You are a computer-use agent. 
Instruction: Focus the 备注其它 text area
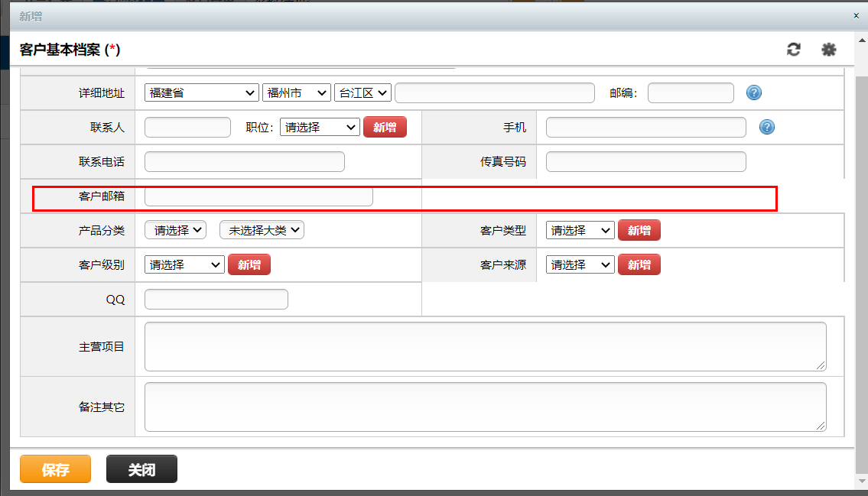486,407
